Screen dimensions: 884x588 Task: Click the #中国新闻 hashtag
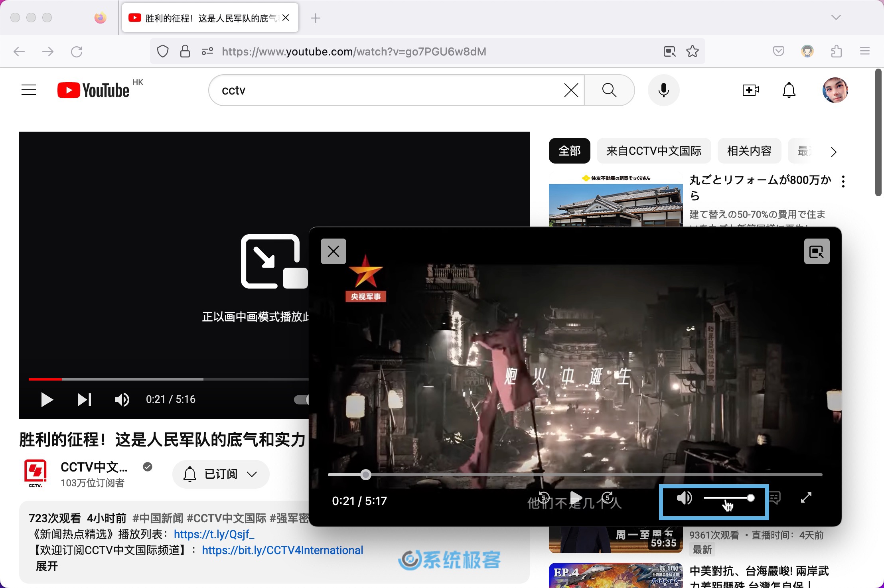pos(158,518)
